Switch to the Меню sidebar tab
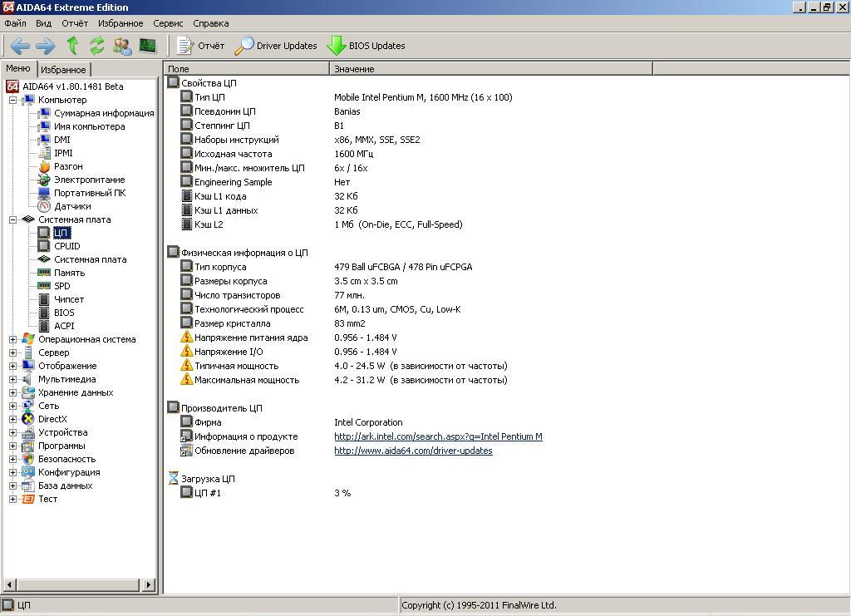The image size is (851, 616). (18, 68)
